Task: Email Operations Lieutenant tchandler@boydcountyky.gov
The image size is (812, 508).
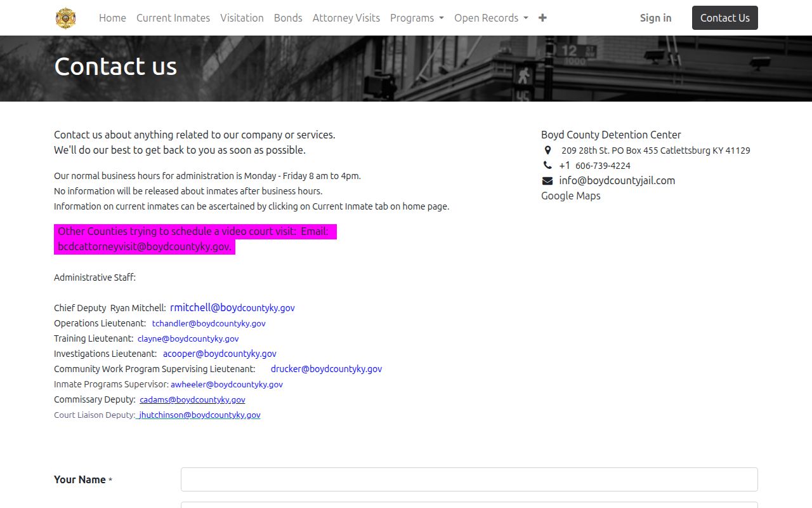Action: [x=209, y=323]
